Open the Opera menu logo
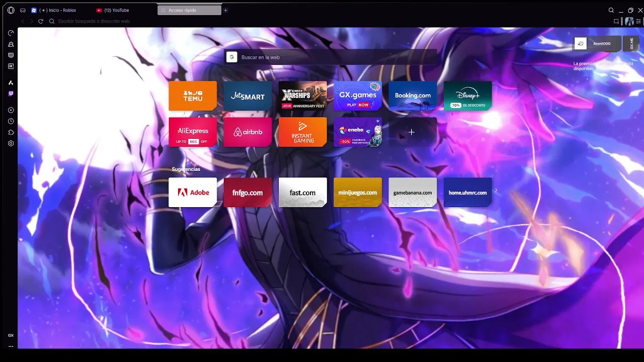644x362 pixels. point(11,10)
